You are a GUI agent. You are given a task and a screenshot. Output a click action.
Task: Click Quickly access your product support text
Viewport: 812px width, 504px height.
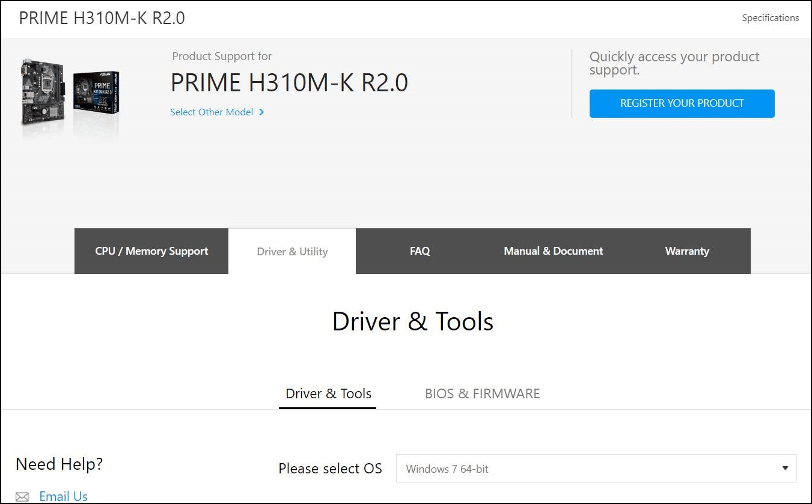(x=674, y=63)
